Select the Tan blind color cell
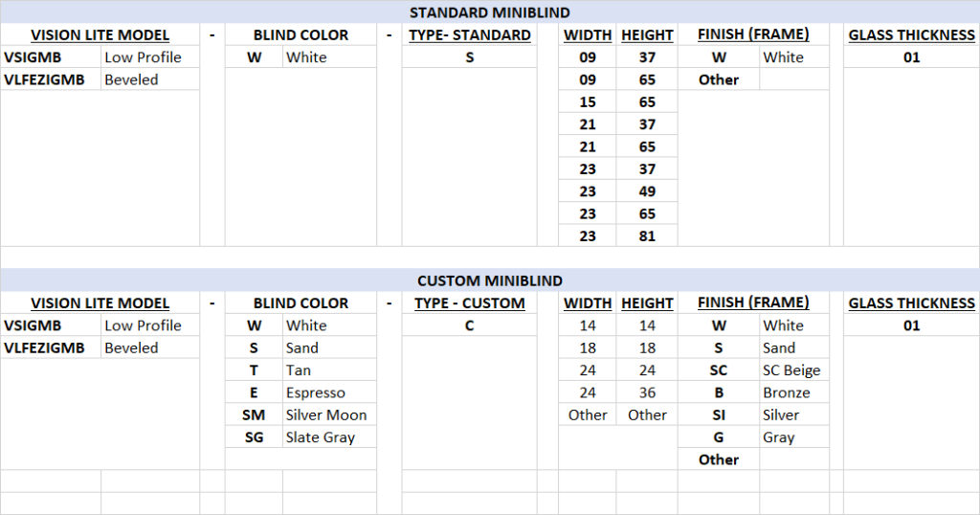Image resolution: width=980 pixels, height=515 pixels. pyautogui.click(x=299, y=370)
